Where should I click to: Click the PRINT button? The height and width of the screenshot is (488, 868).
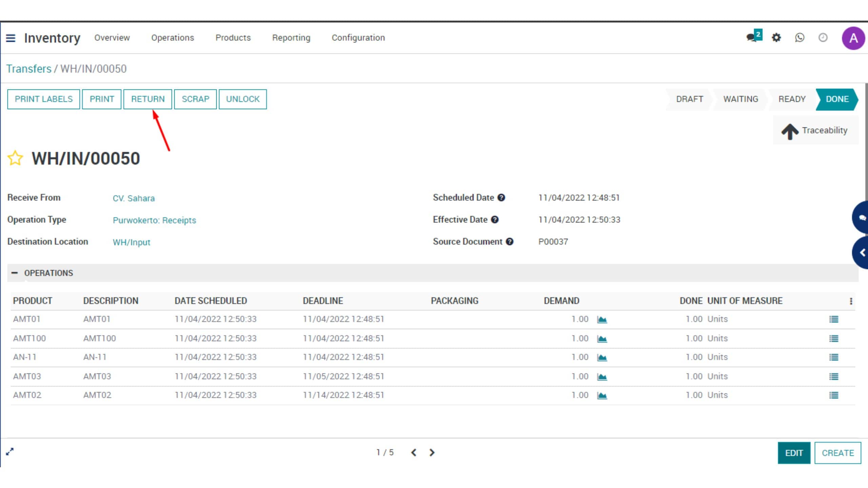pyautogui.click(x=102, y=99)
